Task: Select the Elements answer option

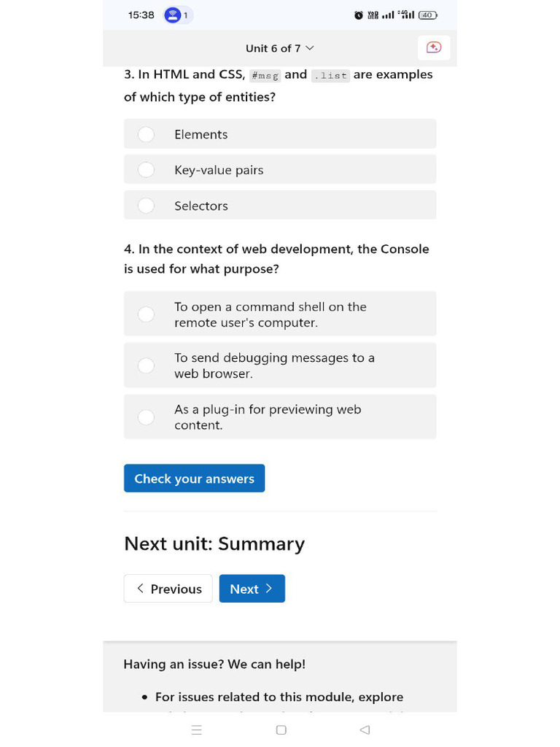Action: (147, 134)
